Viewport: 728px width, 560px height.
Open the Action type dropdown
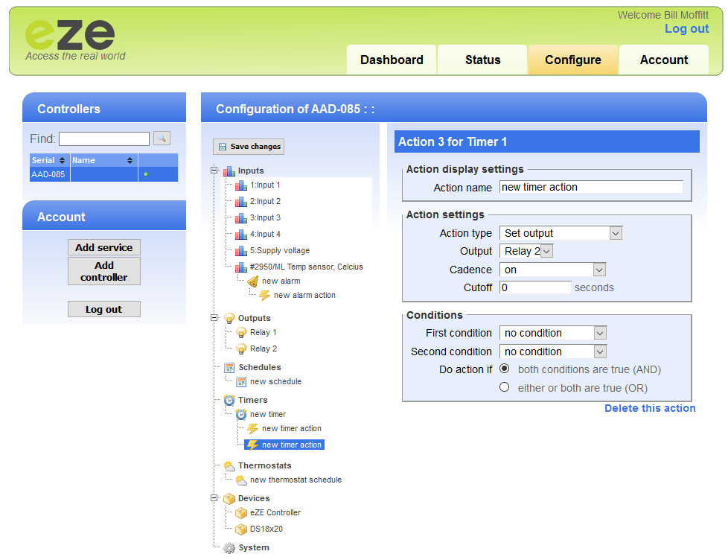click(561, 233)
